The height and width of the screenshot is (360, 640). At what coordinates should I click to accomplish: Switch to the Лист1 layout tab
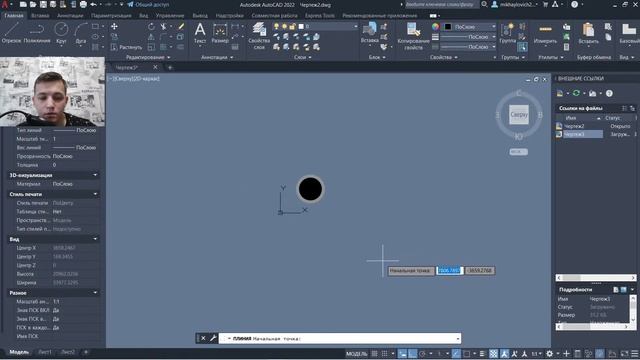[45, 352]
